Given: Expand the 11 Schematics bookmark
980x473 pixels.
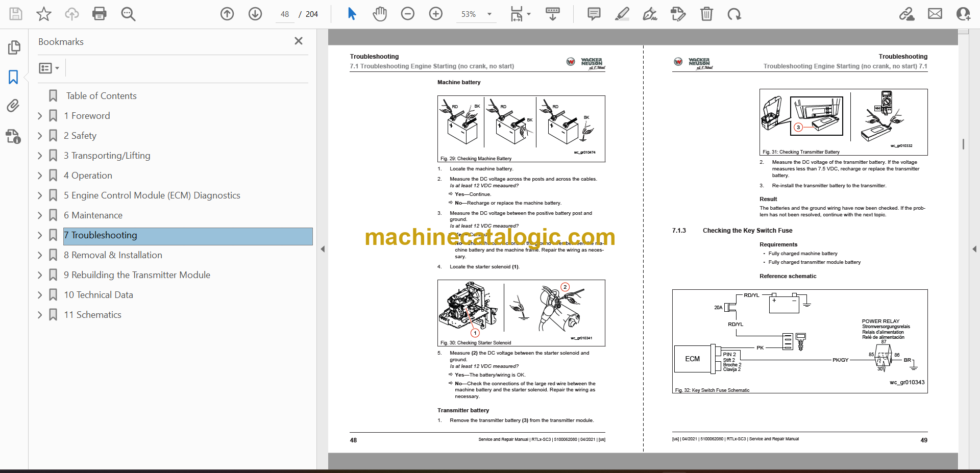Looking at the screenshot, I should [40, 315].
